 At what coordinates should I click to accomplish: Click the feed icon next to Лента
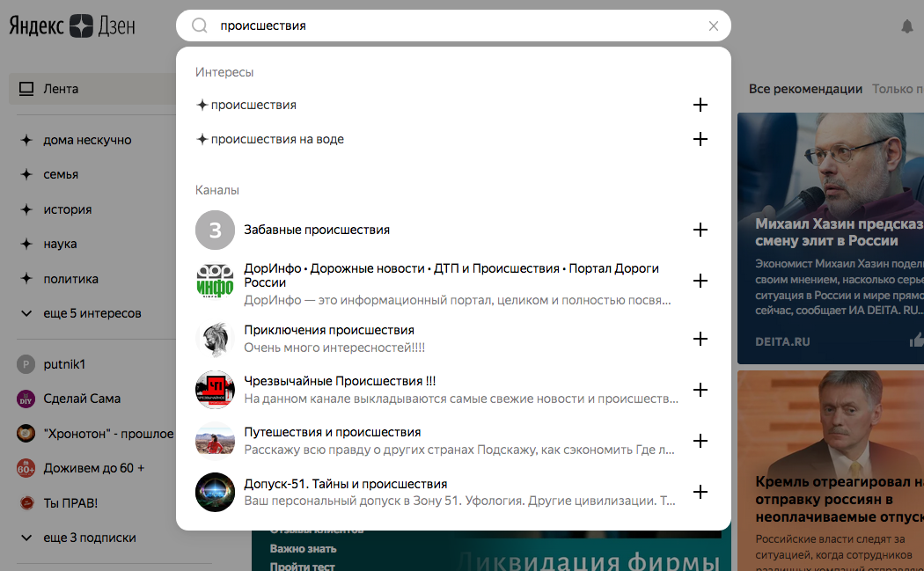26,89
